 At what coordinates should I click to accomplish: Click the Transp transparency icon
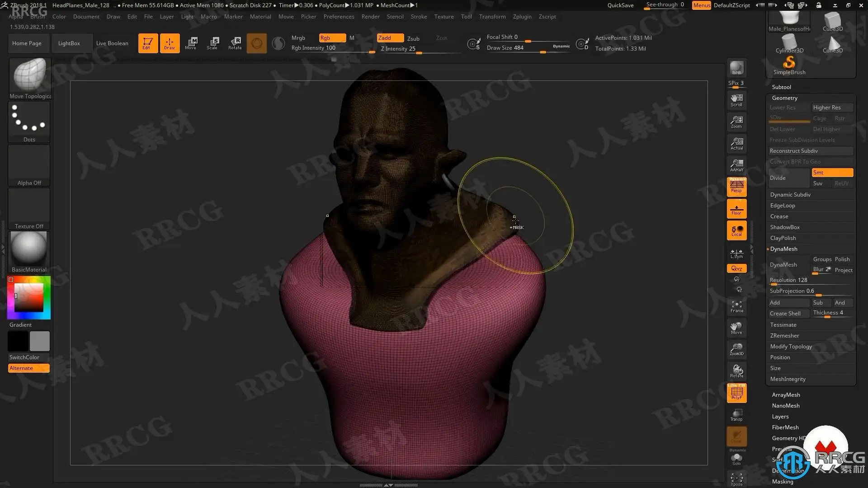(x=736, y=415)
